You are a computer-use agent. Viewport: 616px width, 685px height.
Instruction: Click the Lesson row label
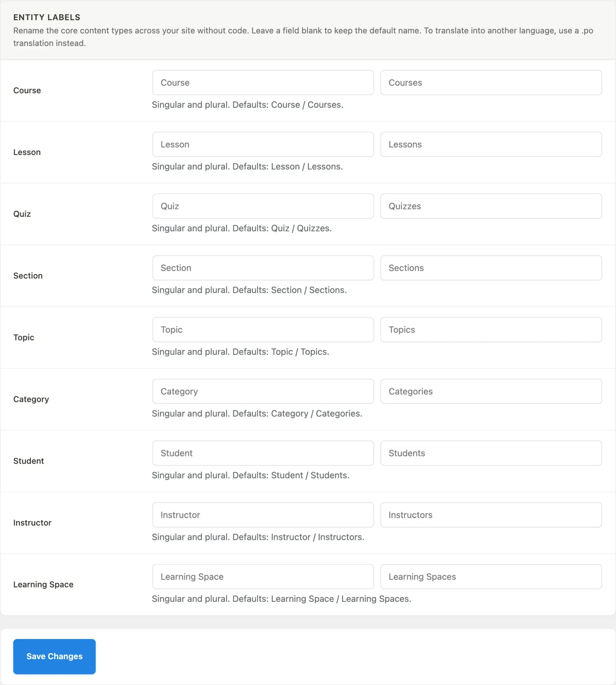(x=27, y=152)
